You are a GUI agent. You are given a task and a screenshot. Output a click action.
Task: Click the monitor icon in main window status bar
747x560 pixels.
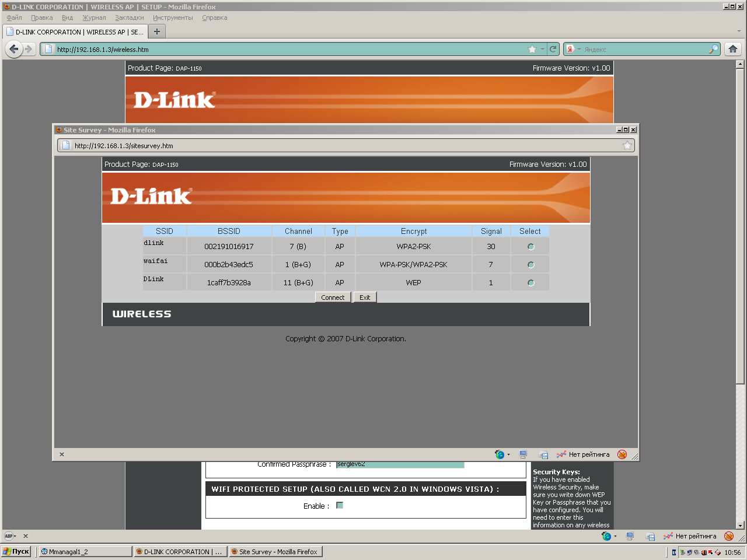tap(630, 536)
